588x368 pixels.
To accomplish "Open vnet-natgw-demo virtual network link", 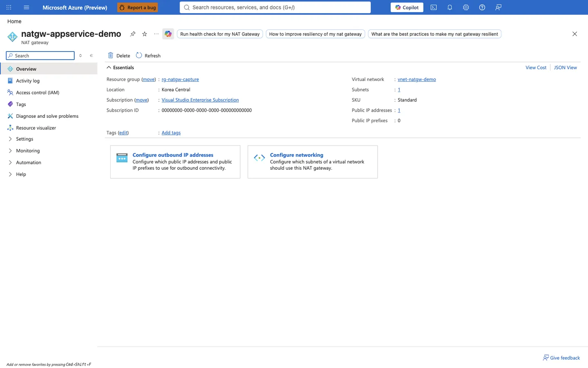I will [416, 79].
